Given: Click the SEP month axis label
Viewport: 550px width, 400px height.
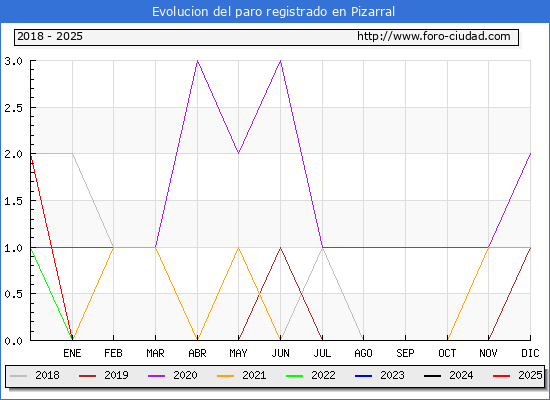Looking at the screenshot, I should pos(405,353).
